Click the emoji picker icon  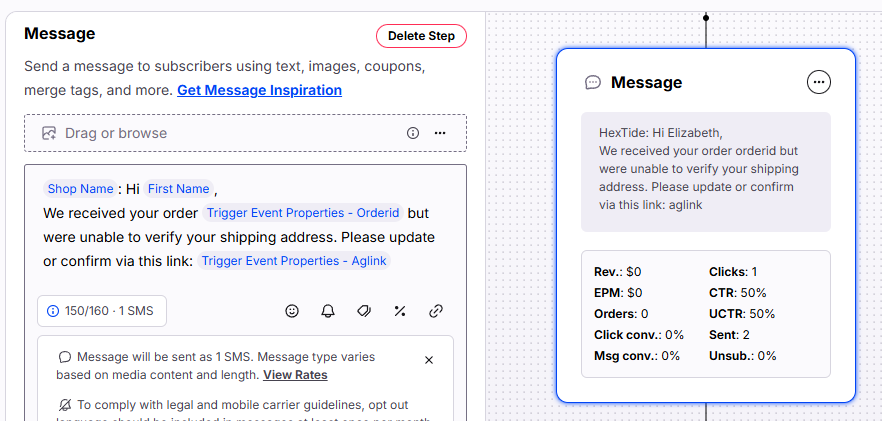click(292, 311)
